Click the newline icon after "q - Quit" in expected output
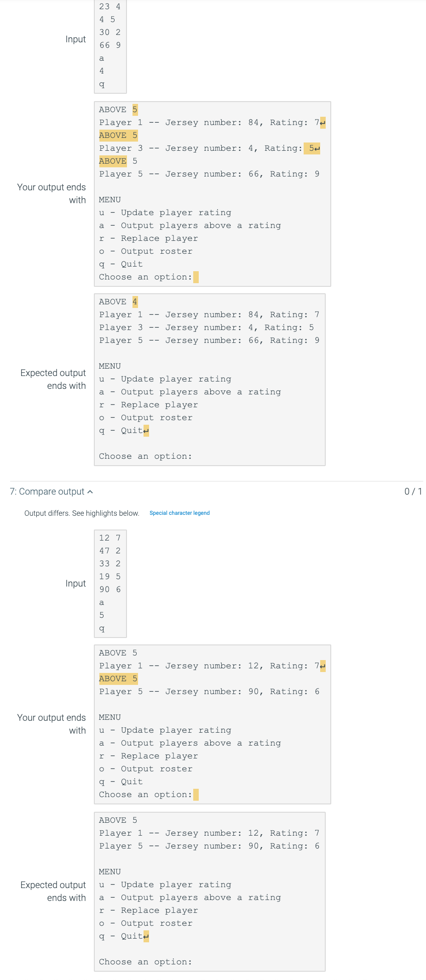The width and height of the screenshot is (426, 980). coord(145,430)
